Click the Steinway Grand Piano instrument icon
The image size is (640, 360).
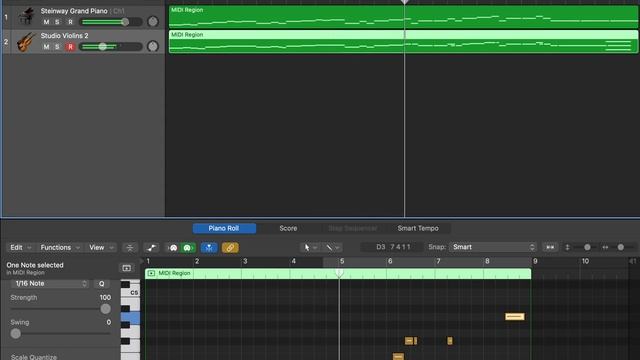tap(26, 17)
